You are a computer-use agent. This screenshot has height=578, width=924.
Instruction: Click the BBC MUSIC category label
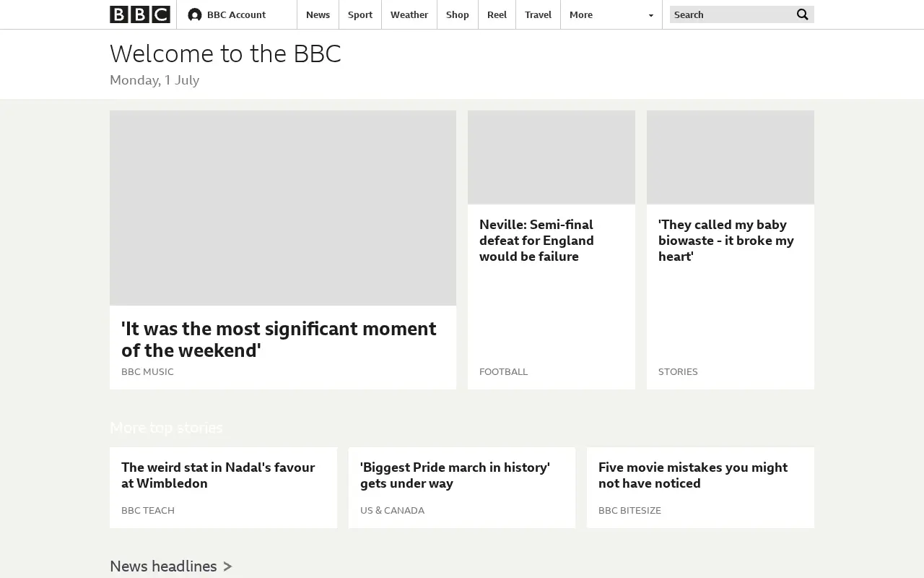[147, 372]
